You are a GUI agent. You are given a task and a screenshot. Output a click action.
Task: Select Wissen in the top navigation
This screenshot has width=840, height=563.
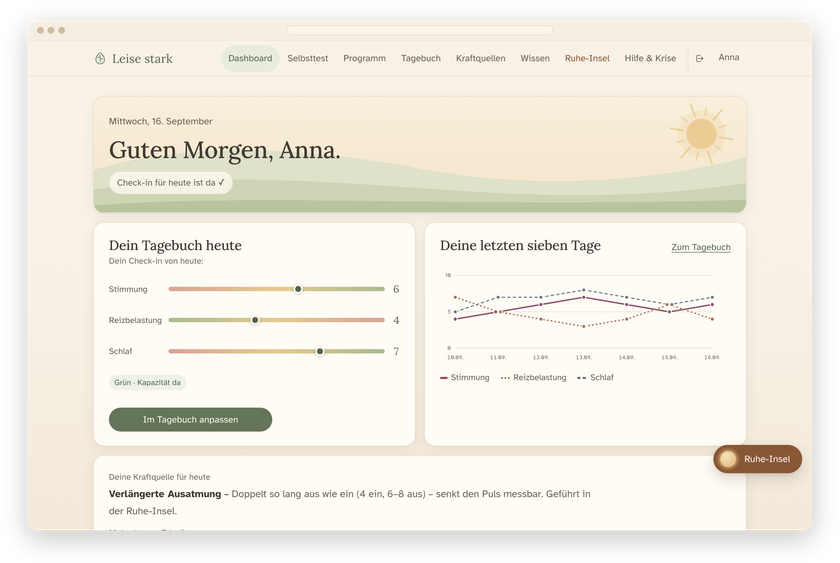coord(535,58)
